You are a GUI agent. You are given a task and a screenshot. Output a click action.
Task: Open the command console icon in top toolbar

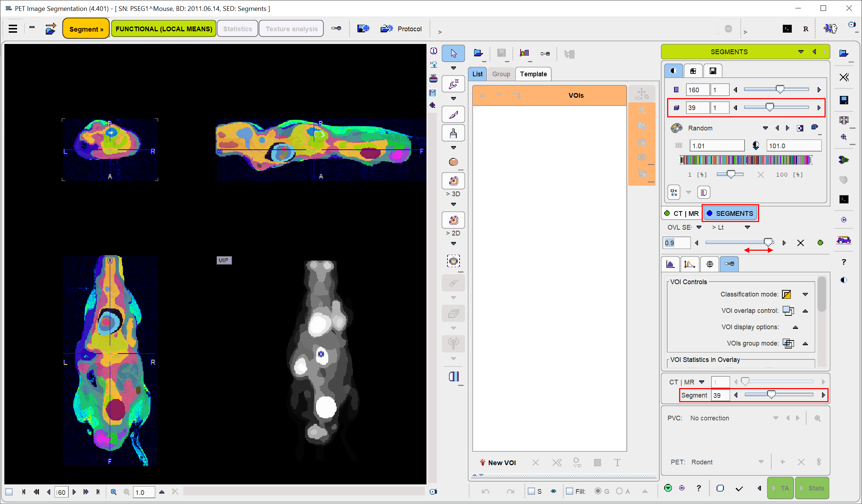coord(787,29)
